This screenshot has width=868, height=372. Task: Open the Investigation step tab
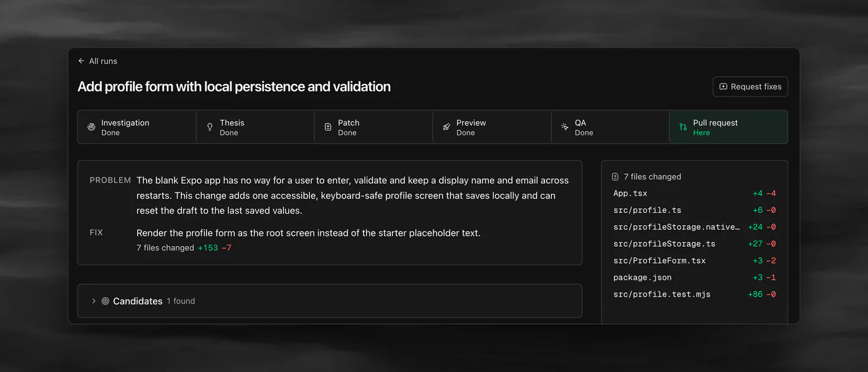137,127
